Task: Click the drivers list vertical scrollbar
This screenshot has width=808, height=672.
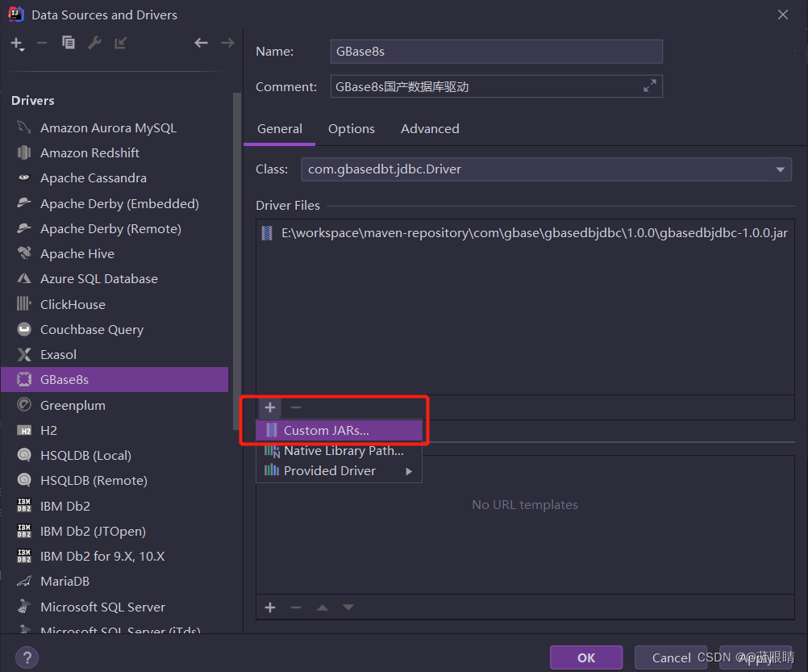Action: click(x=237, y=261)
